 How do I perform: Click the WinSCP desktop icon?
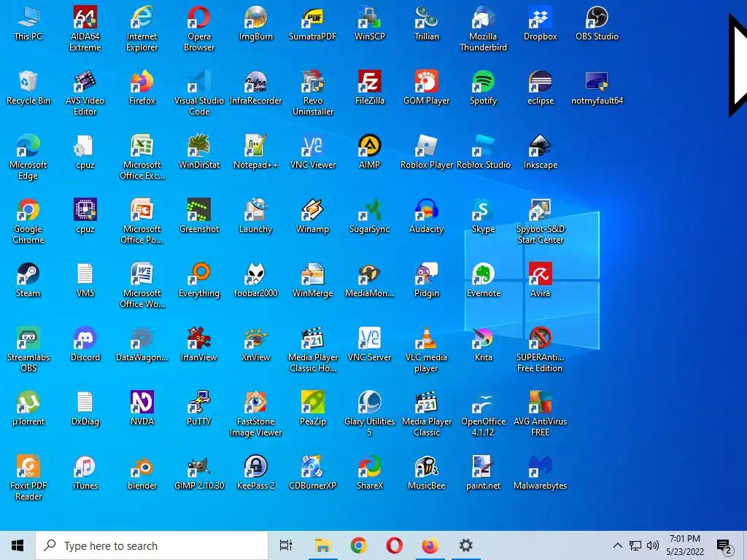(x=370, y=24)
